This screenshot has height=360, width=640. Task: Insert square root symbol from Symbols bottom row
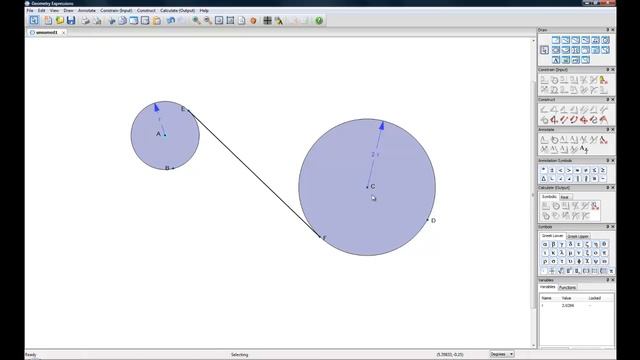(560, 271)
